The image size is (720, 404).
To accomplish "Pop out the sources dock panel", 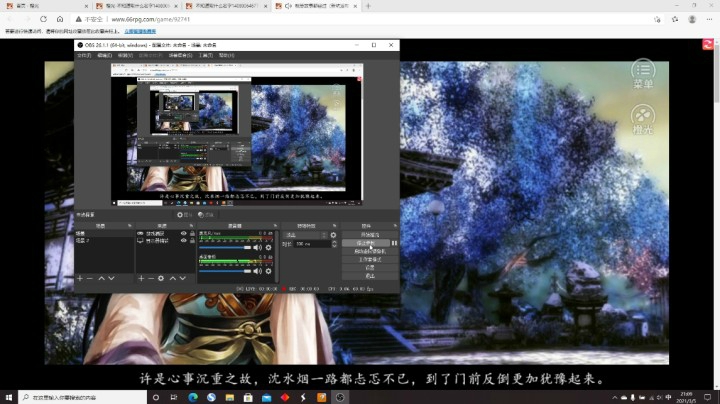I will click(191, 226).
